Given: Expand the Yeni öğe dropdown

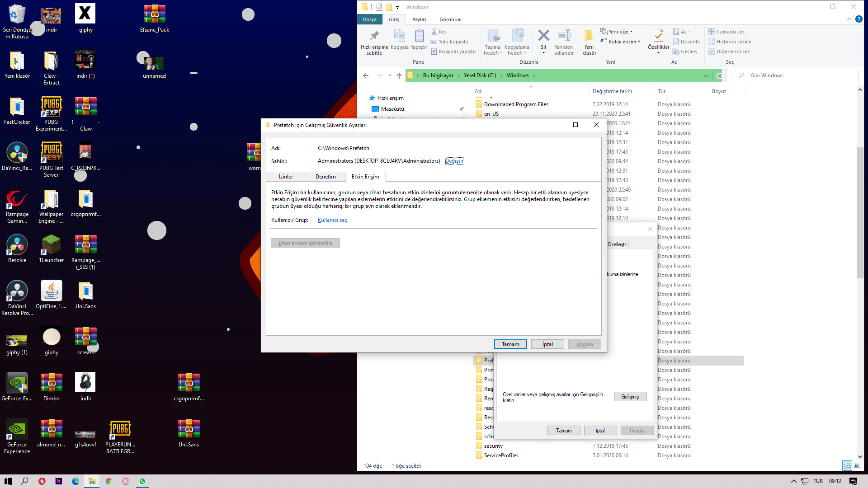Looking at the screenshot, I should tap(618, 32).
